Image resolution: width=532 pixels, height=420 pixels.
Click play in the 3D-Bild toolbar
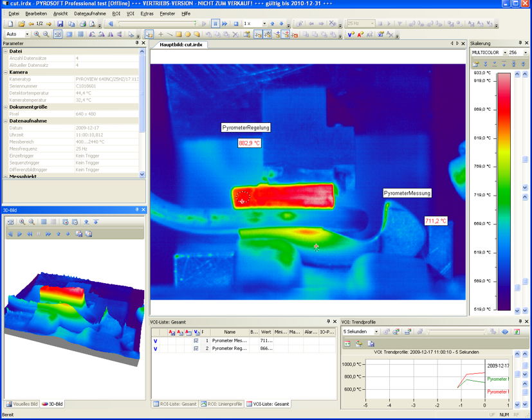19,234
